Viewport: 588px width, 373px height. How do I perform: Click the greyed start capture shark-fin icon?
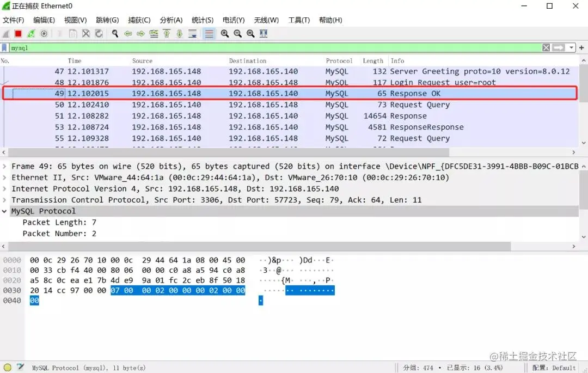coord(5,34)
